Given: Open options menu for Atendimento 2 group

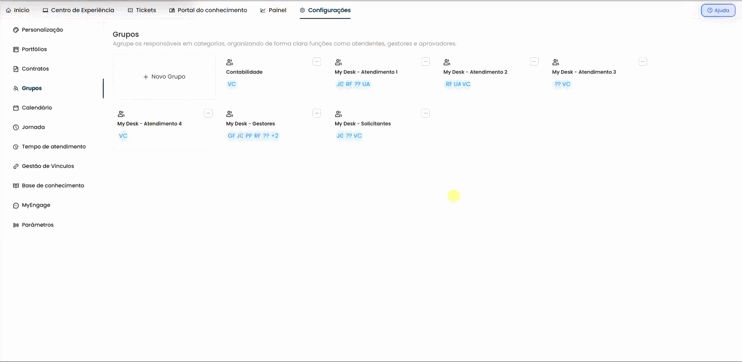Looking at the screenshot, I should pos(534,62).
